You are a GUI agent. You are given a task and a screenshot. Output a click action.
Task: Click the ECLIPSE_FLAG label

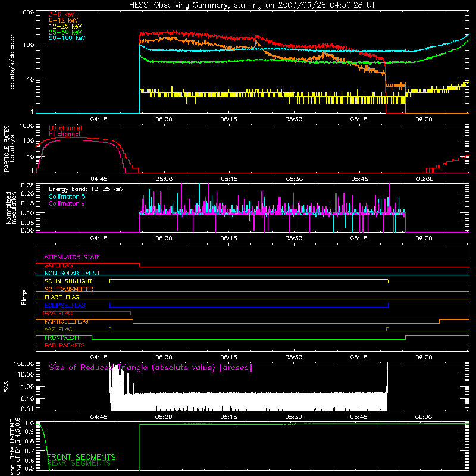point(65,305)
